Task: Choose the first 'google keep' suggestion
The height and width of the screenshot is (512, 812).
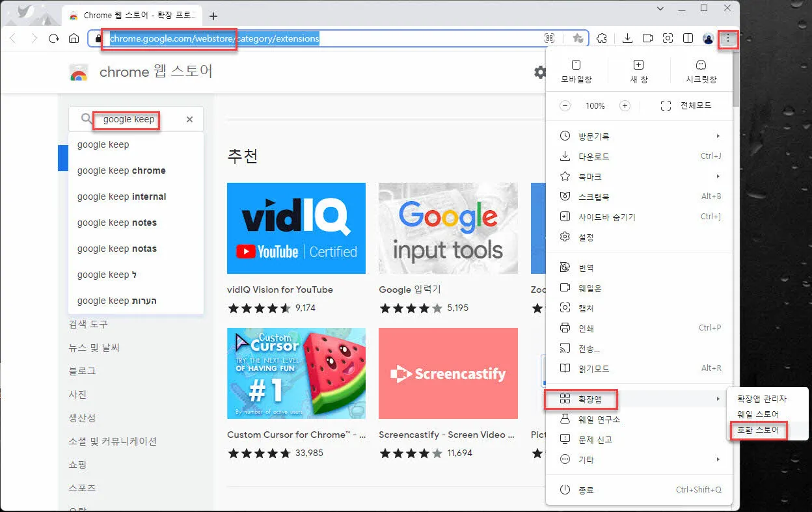Action: 136,144
